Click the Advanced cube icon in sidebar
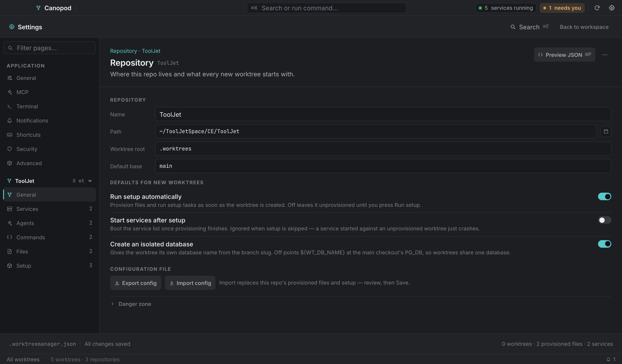This screenshot has width=622, height=364. point(10,163)
